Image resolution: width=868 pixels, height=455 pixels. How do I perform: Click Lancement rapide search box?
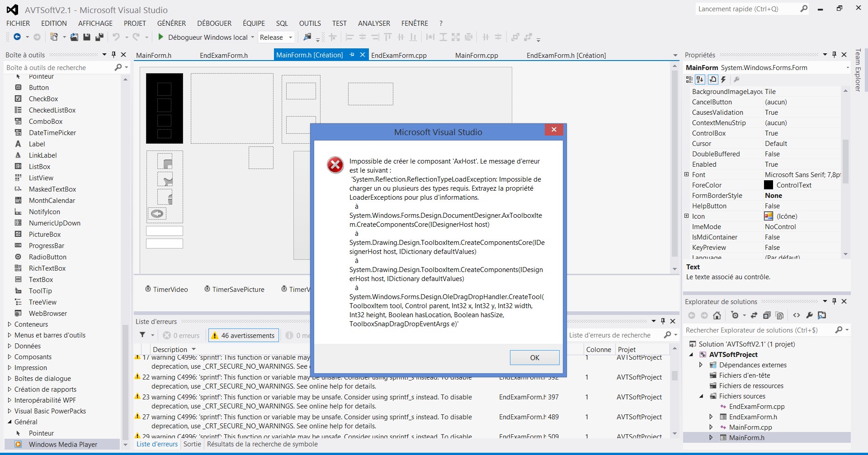(748, 9)
